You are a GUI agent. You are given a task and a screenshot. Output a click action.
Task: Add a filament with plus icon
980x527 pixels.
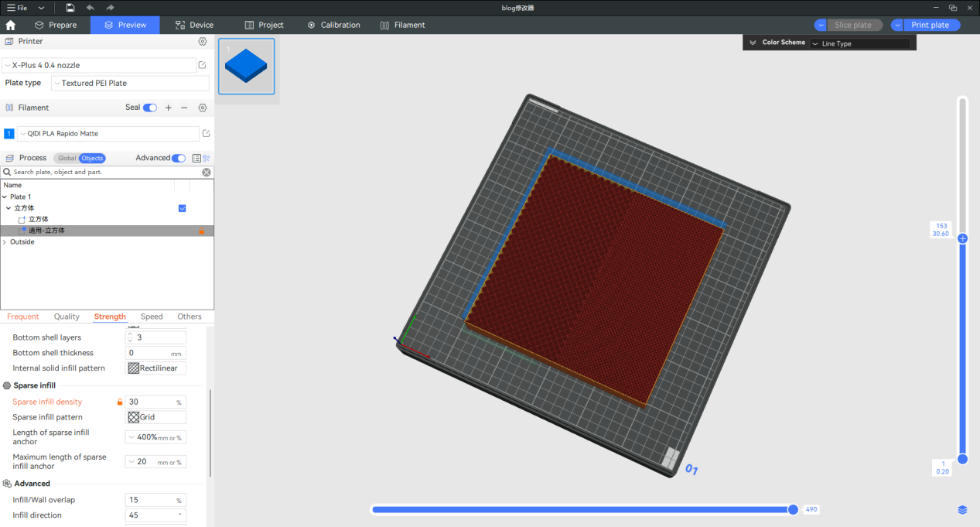(x=169, y=108)
